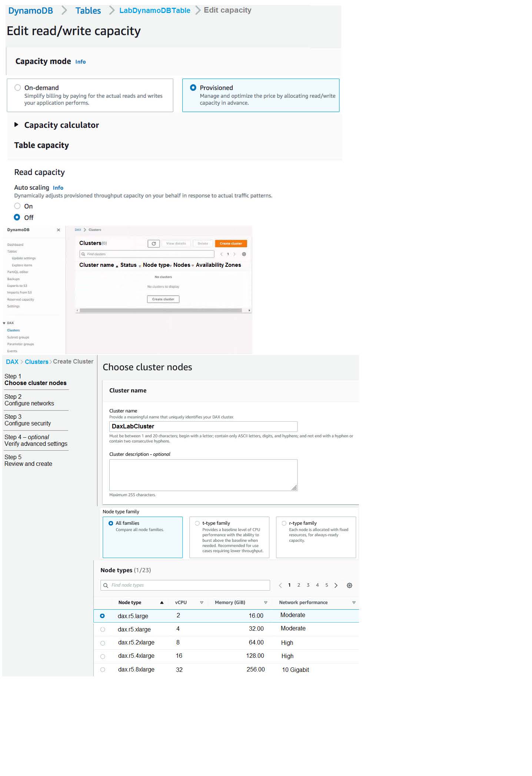532x776 pixels.
Task: Select dax.r5.xlarge node type
Action: click(103, 630)
